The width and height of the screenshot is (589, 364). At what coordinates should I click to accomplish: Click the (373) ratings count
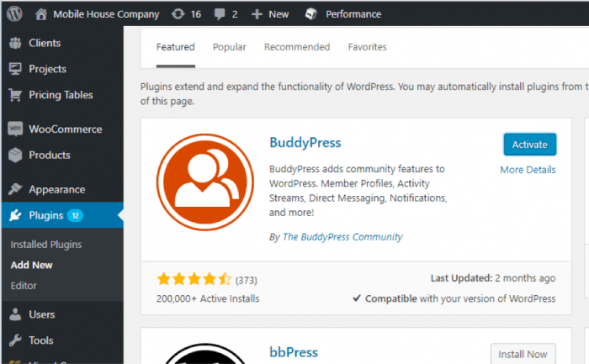[247, 280]
